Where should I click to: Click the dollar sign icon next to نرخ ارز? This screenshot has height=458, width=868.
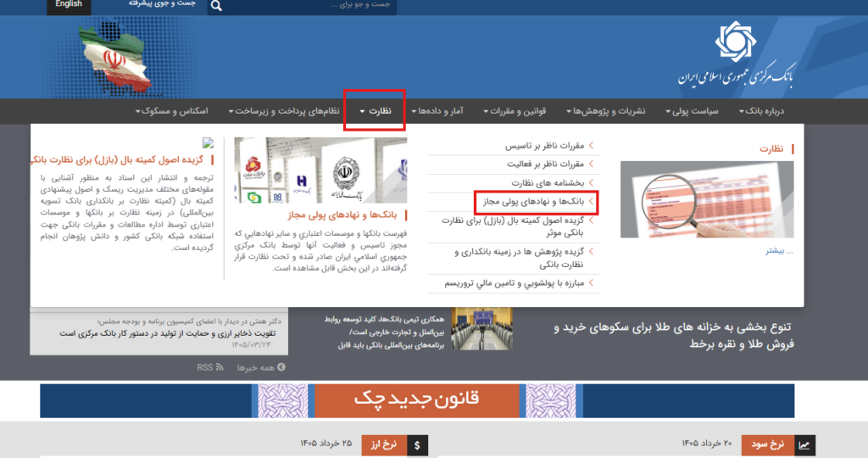[x=417, y=445]
